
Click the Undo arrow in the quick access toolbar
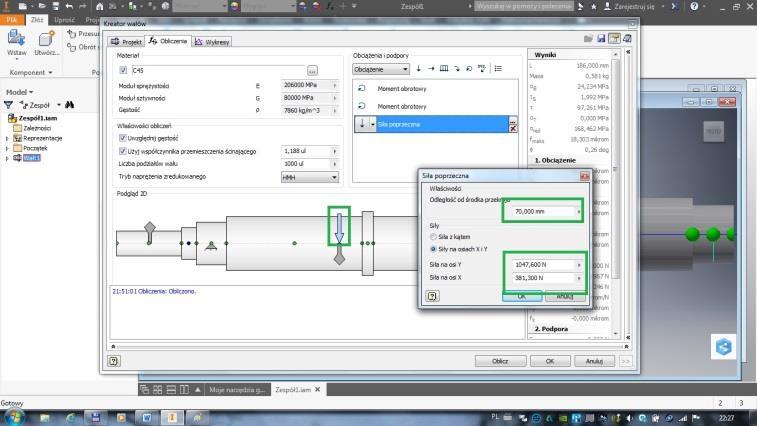pyautogui.click(x=69, y=6)
